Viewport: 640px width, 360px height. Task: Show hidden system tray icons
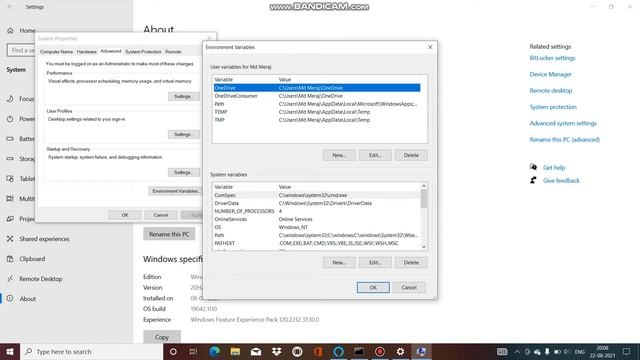tap(517, 351)
